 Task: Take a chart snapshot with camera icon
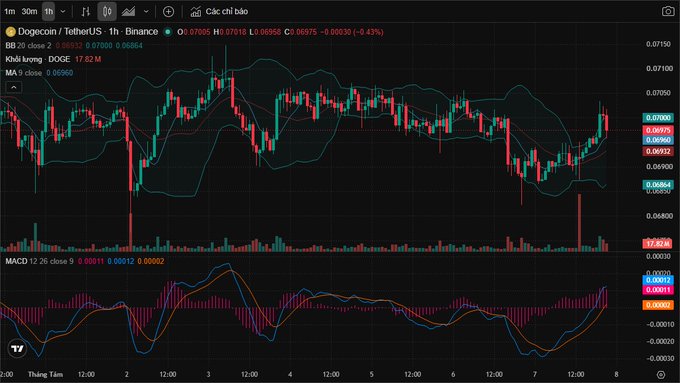coord(668,11)
